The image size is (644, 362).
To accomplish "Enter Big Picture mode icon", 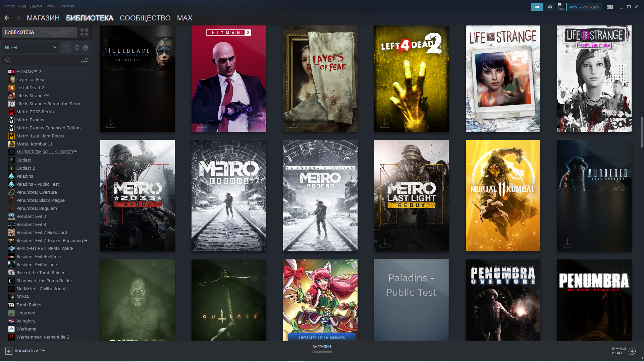I will tap(610, 7).
